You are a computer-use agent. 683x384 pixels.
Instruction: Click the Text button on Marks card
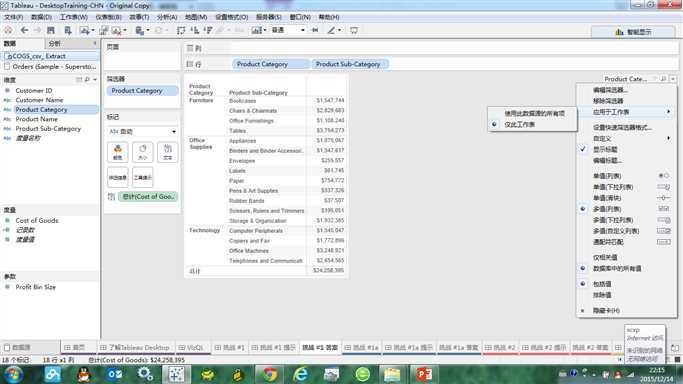click(x=168, y=152)
